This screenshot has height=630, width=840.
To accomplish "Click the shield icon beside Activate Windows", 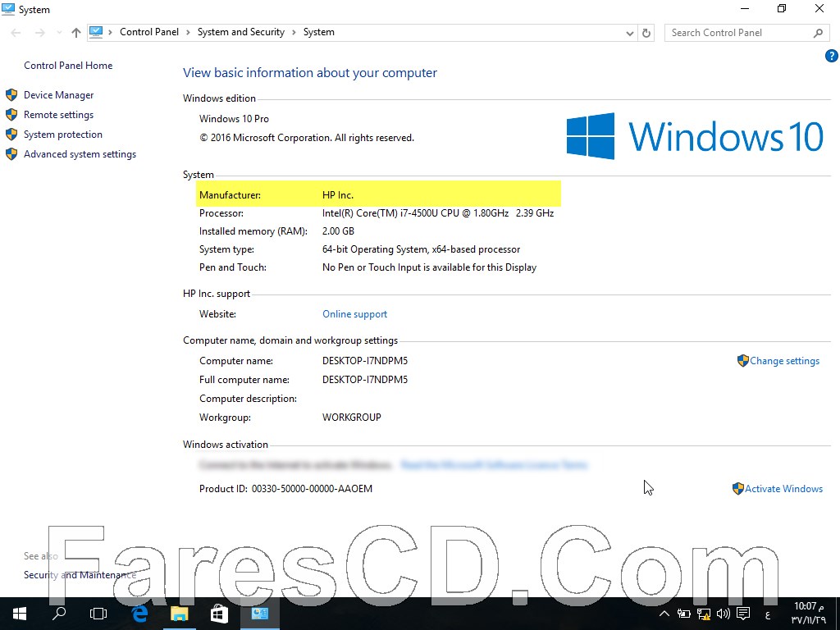I will (738, 489).
